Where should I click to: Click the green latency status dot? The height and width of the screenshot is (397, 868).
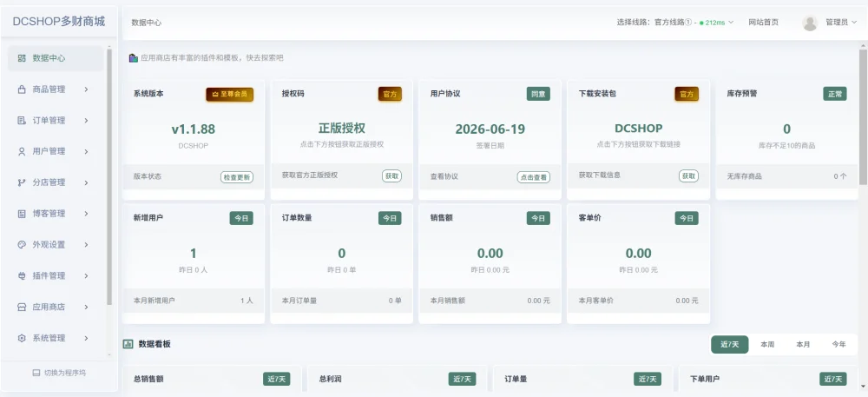(701, 23)
